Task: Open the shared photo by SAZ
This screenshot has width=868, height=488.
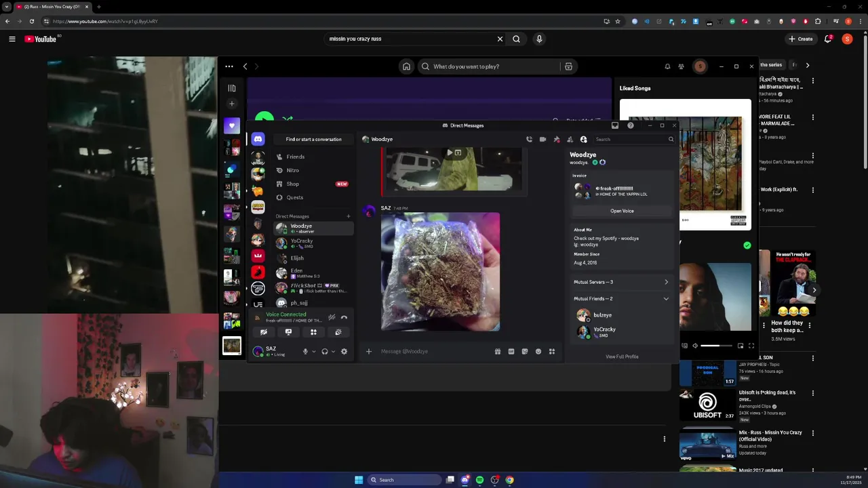Action: coord(440,272)
